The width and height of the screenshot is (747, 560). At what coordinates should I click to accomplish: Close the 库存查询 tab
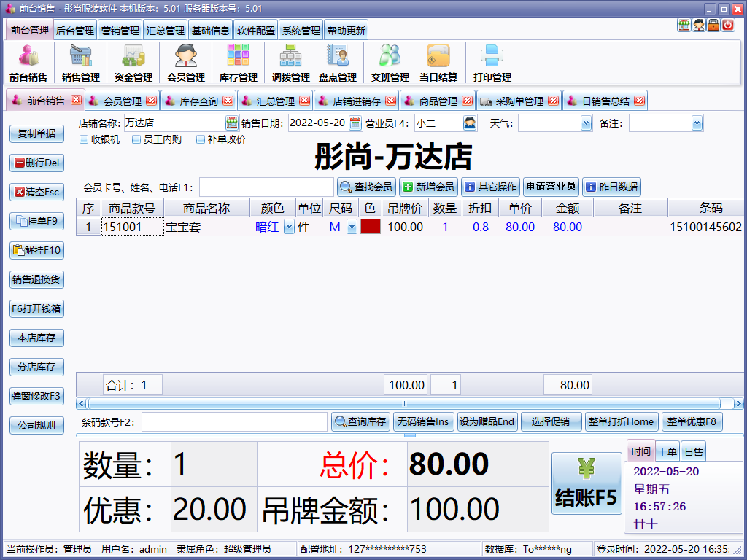228,101
